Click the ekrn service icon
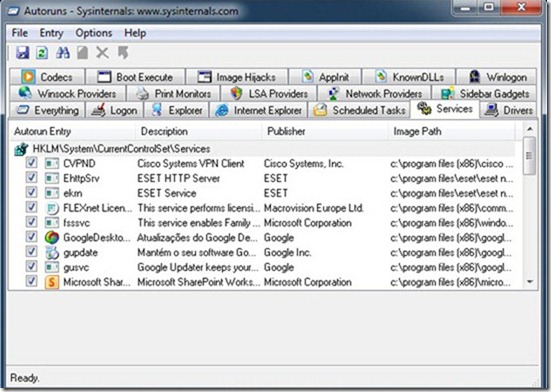This screenshot has height=392, width=551. click(x=52, y=193)
